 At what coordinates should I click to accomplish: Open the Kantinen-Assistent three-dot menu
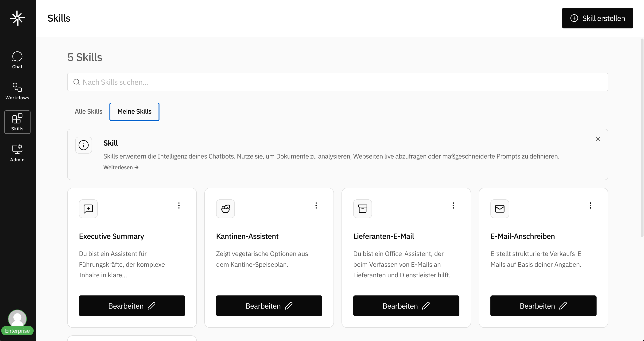point(316,205)
